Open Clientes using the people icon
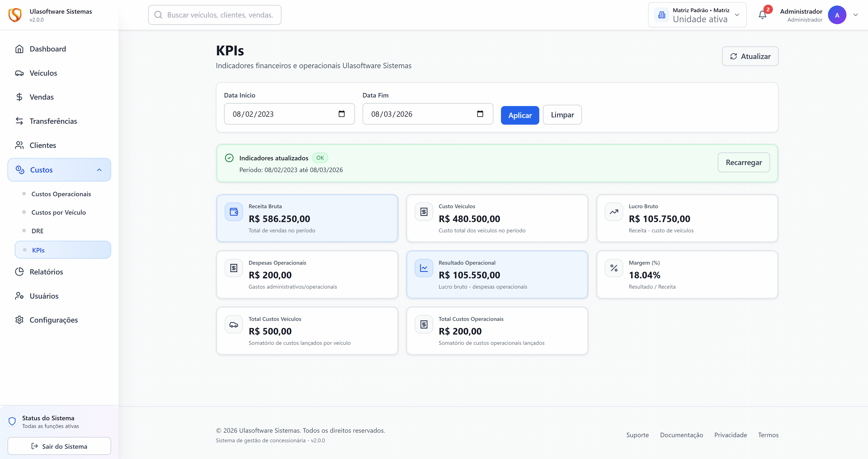Screen dimensions: 868x459 coord(19,145)
